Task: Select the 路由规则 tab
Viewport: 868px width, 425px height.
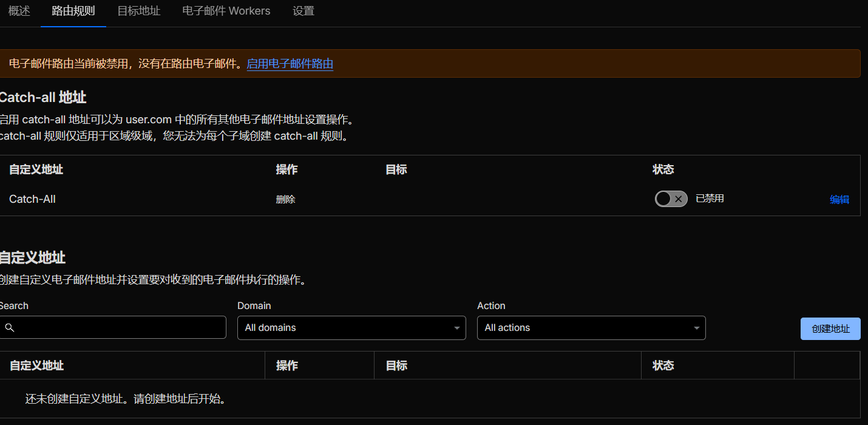Action: click(x=73, y=11)
